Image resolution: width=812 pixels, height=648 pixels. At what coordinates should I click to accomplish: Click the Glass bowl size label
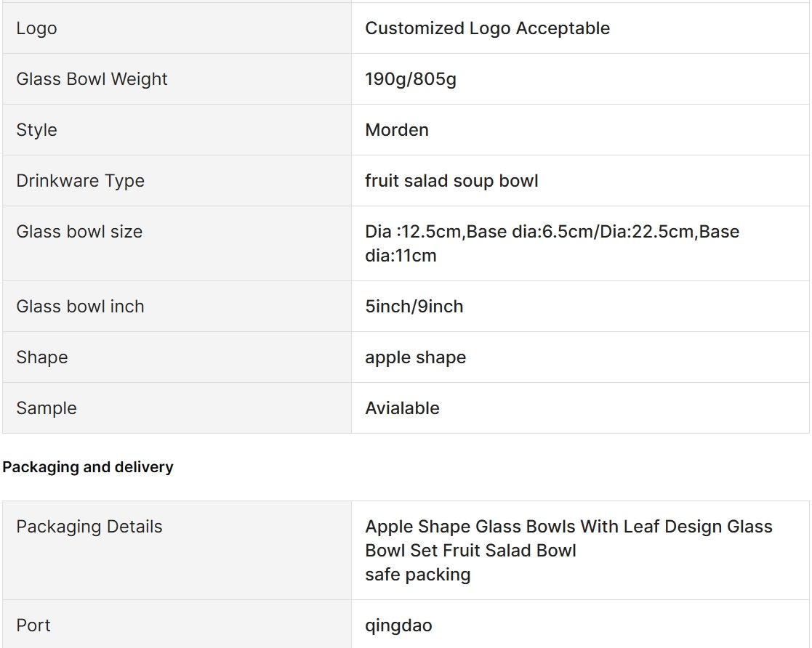click(79, 231)
